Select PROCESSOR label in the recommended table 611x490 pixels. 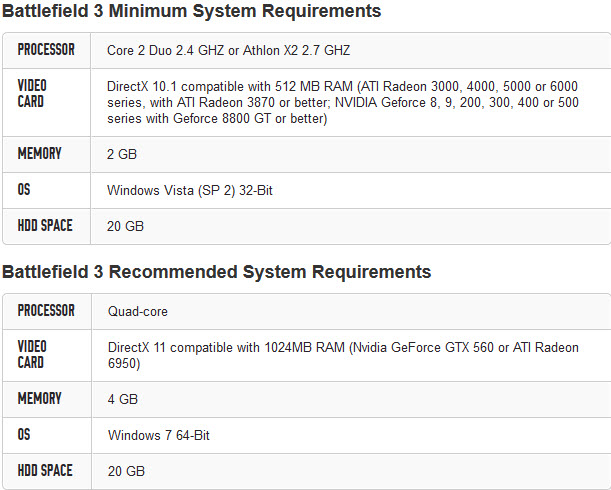coord(46,311)
